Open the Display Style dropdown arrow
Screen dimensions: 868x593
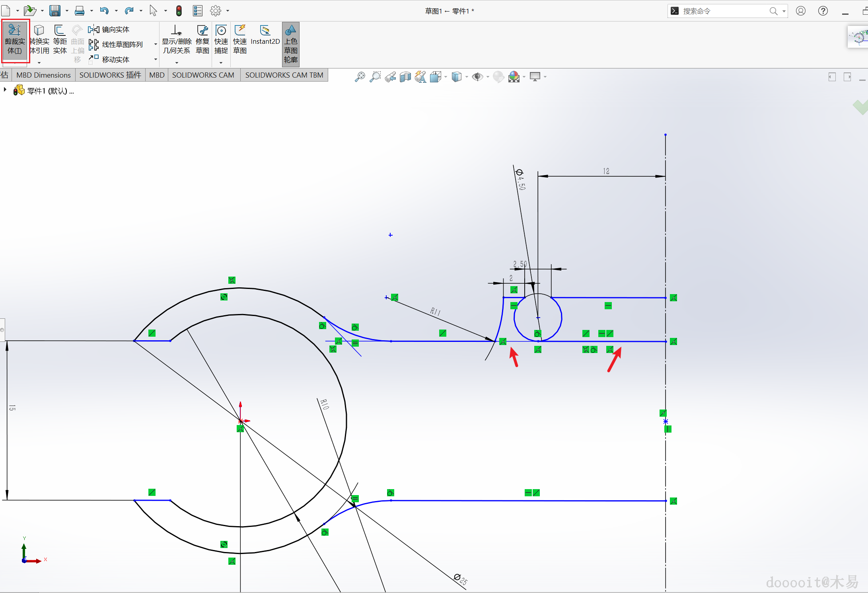[x=467, y=77]
